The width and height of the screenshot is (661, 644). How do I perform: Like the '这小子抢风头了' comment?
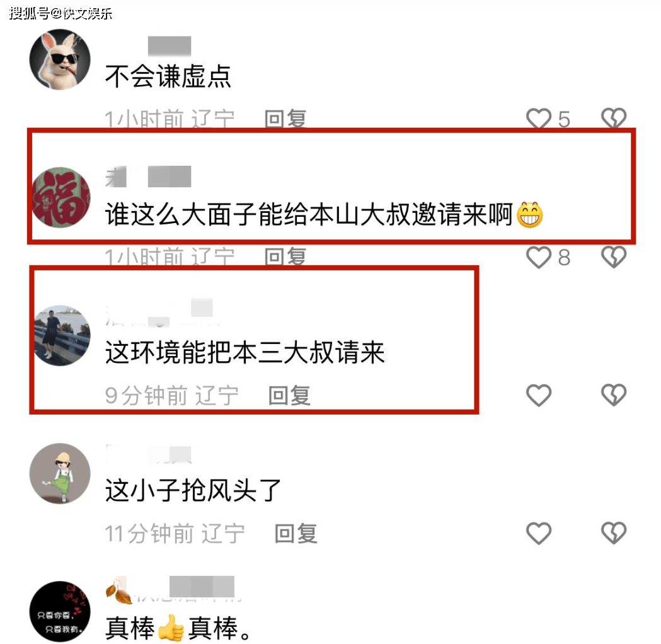pyautogui.click(x=538, y=533)
